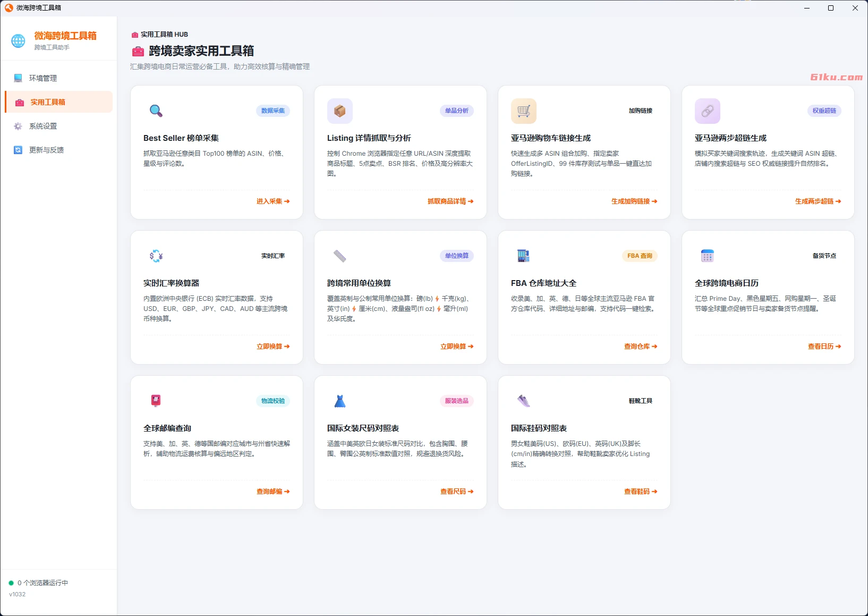Click the calendar icon on 全球跨境电商日历 card

coord(708,256)
